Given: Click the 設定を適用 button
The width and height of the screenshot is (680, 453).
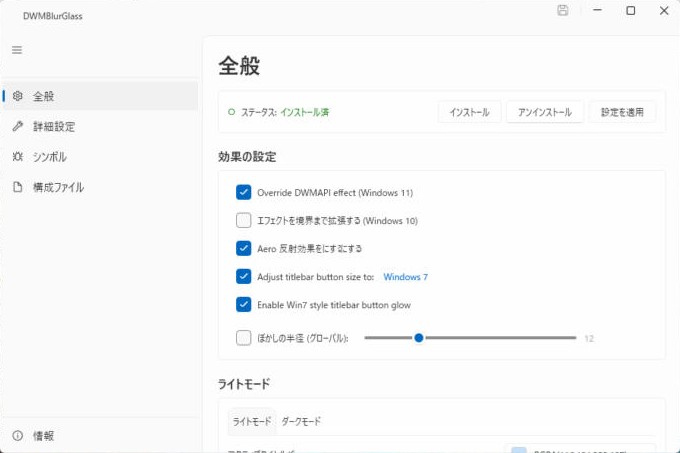Looking at the screenshot, I should pos(622,112).
